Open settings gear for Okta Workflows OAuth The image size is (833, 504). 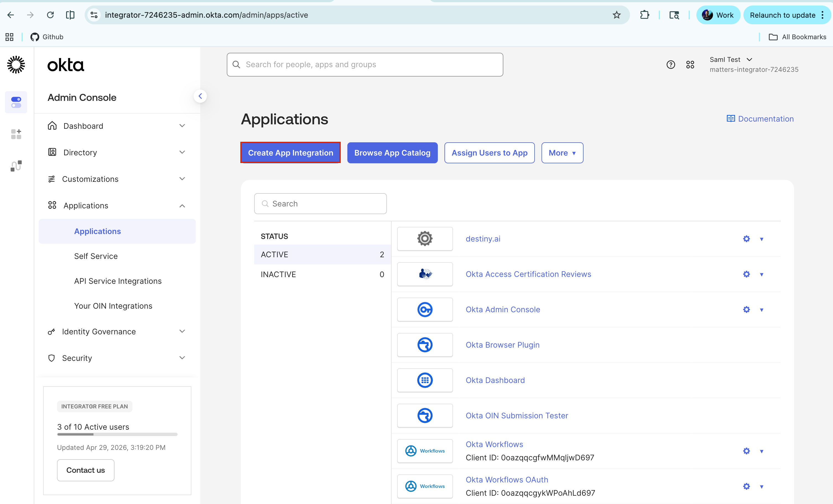coord(746,486)
